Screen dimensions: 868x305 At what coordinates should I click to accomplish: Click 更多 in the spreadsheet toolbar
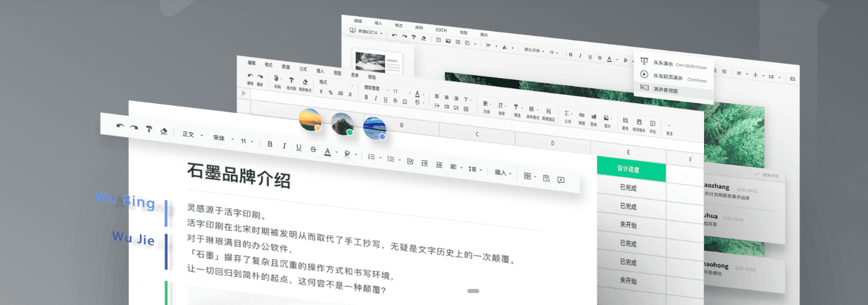(669, 130)
